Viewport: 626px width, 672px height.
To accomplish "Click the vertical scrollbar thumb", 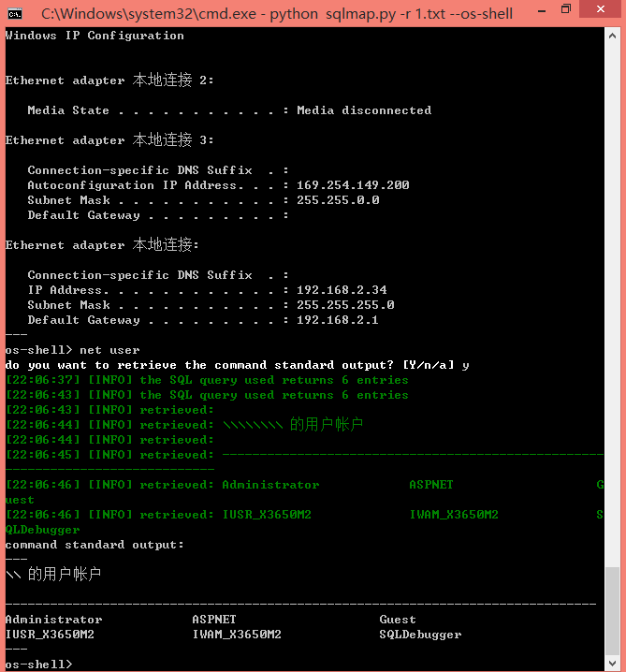I will pos(612,611).
